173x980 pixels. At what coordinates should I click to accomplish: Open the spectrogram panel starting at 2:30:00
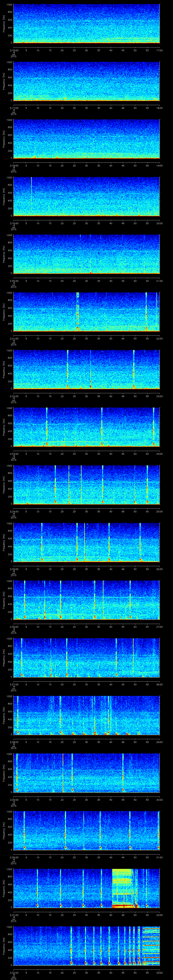tap(86, 831)
